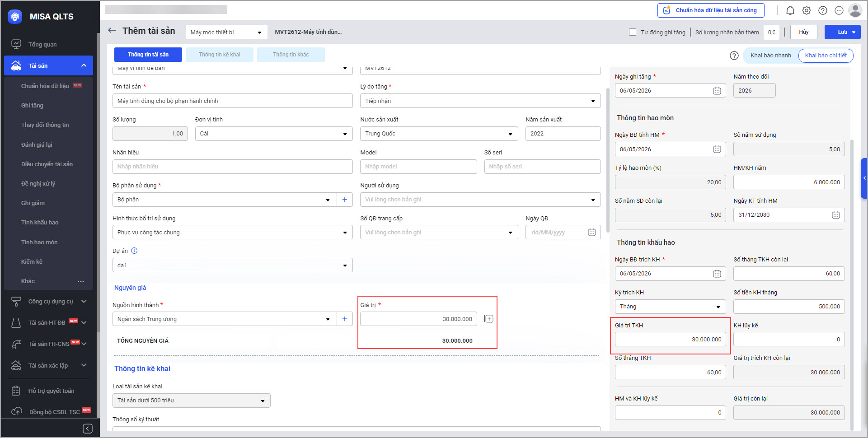Click plus icon beside Bộ phận sử dụng
868x438 pixels.
coord(345,200)
